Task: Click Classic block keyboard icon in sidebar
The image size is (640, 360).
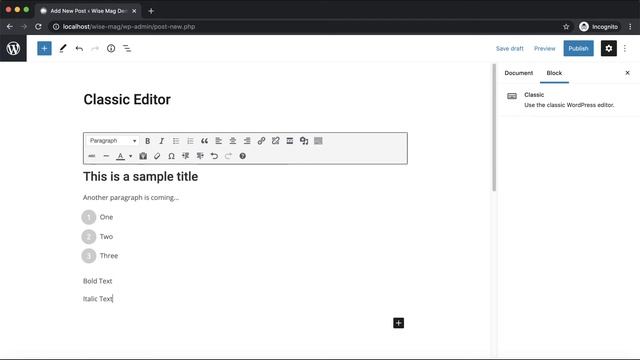Action: click(512, 96)
